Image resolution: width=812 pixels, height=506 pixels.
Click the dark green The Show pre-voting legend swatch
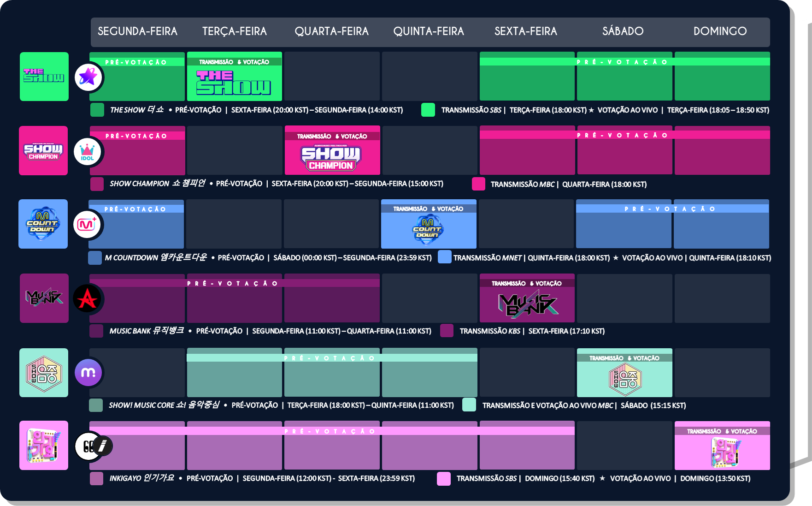pyautogui.click(x=97, y=110)
